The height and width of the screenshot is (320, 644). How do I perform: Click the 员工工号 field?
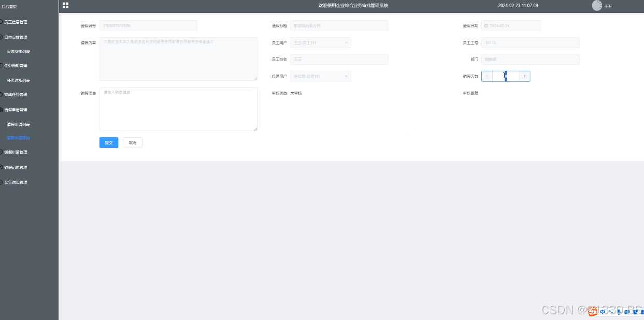point(531,42)
